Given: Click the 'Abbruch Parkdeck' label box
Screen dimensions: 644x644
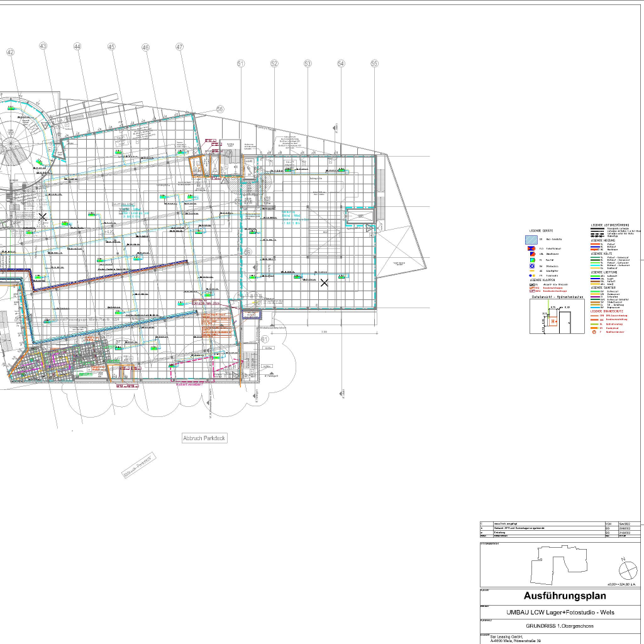Looking at the screenshot, I should tap(204, 438).
